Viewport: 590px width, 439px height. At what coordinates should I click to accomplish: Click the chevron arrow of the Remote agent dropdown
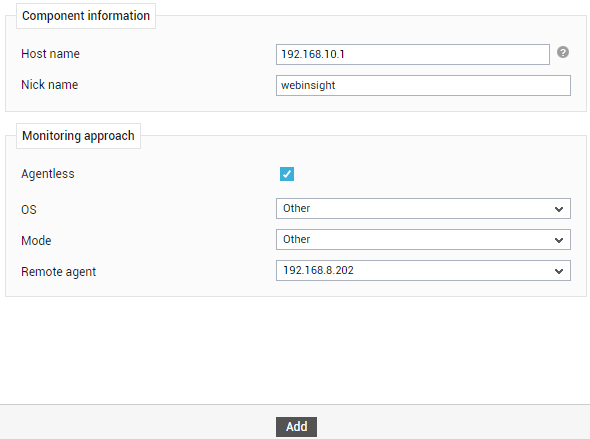559,271
